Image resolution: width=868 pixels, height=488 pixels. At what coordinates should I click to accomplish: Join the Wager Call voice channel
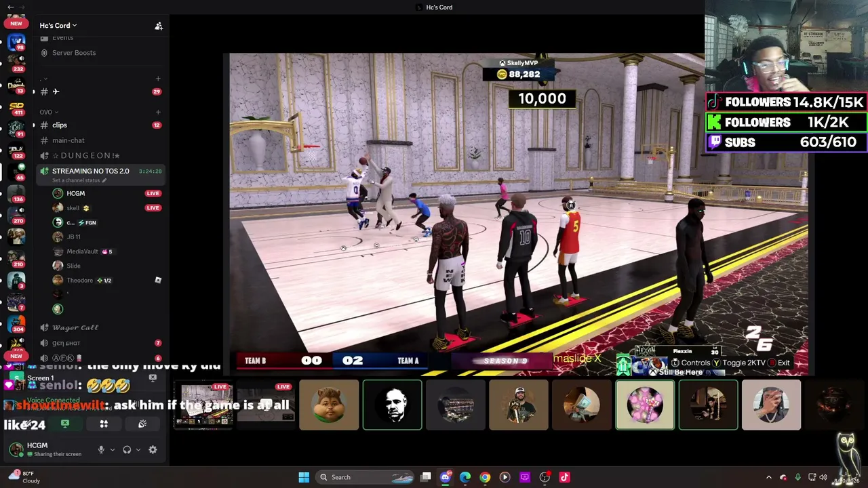[102, 327]
